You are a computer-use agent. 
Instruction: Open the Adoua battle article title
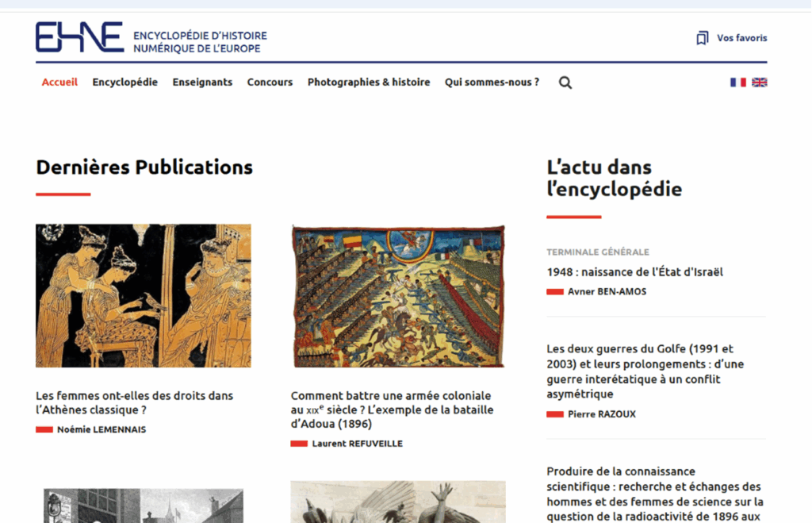(x=392, y=410)
